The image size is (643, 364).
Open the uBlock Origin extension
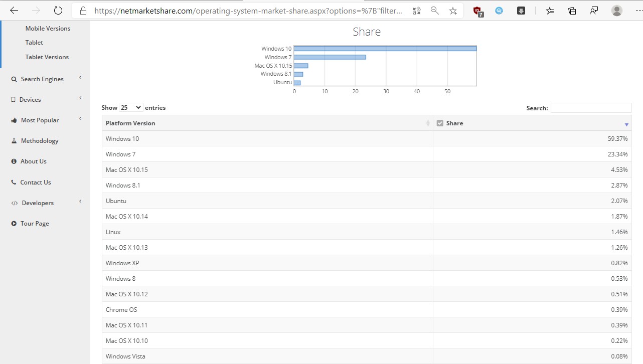click(478, 11)
